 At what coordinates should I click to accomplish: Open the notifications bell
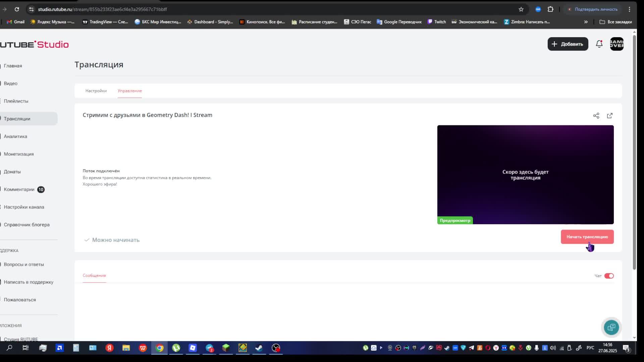[599, 44]
